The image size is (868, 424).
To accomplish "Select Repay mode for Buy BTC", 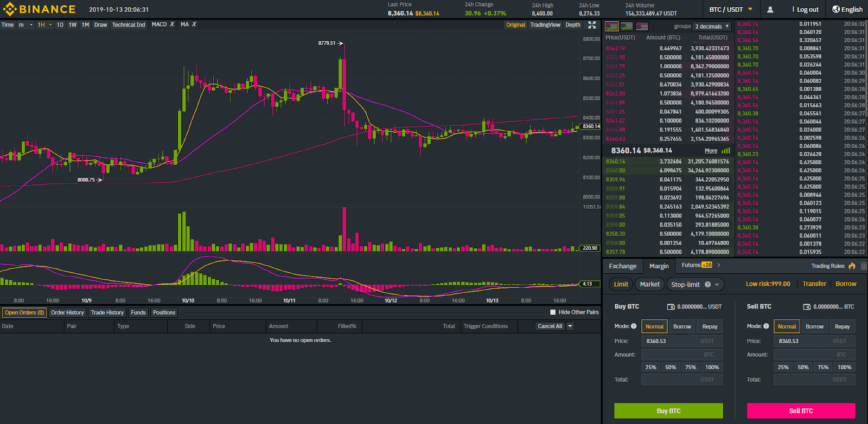I will [710, 326].
